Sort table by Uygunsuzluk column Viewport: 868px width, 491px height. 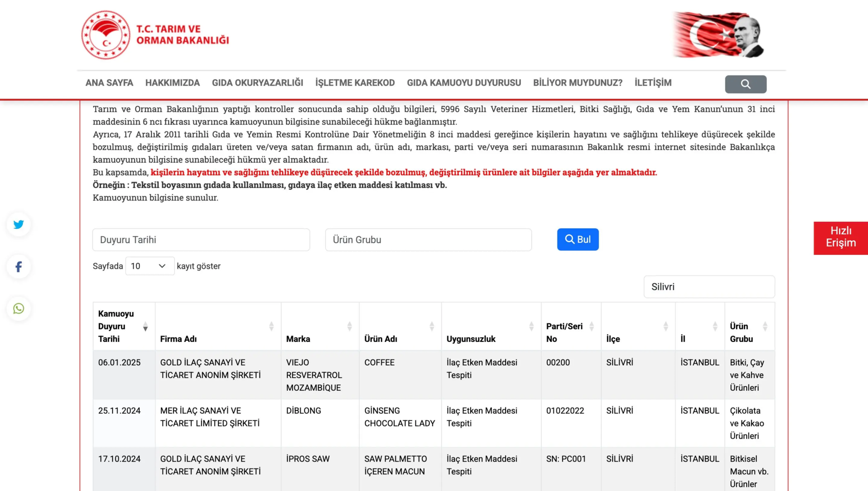531,326
